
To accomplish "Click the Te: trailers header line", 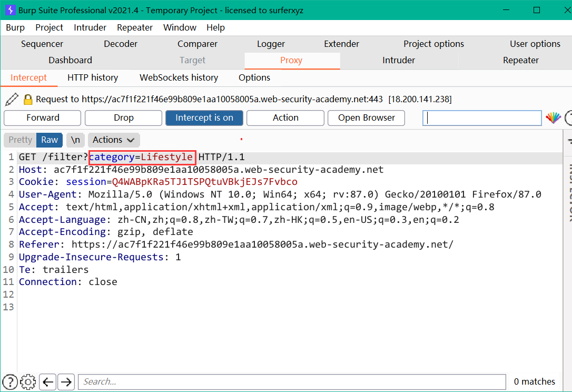I will tap(54, 270).
